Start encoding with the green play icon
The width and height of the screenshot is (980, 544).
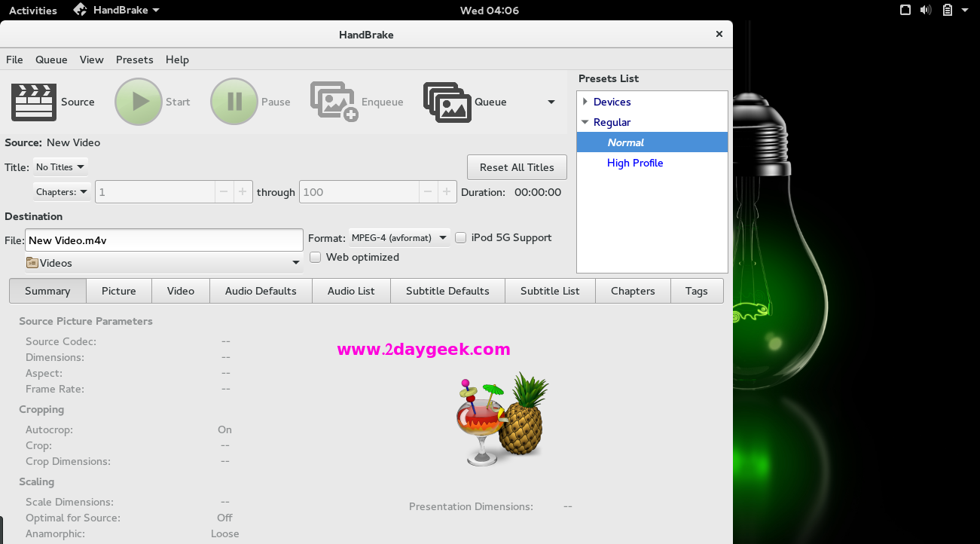[x=139, y=102]
